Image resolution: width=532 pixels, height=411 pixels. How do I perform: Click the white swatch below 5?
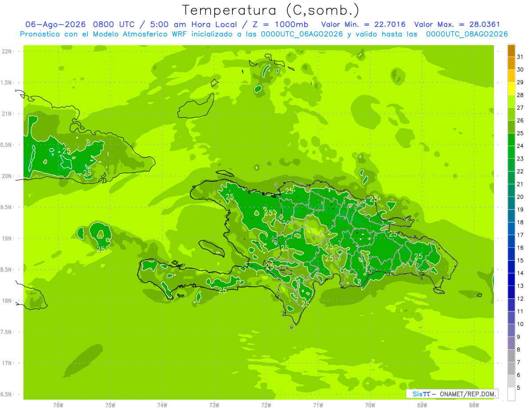pos(511,394)
